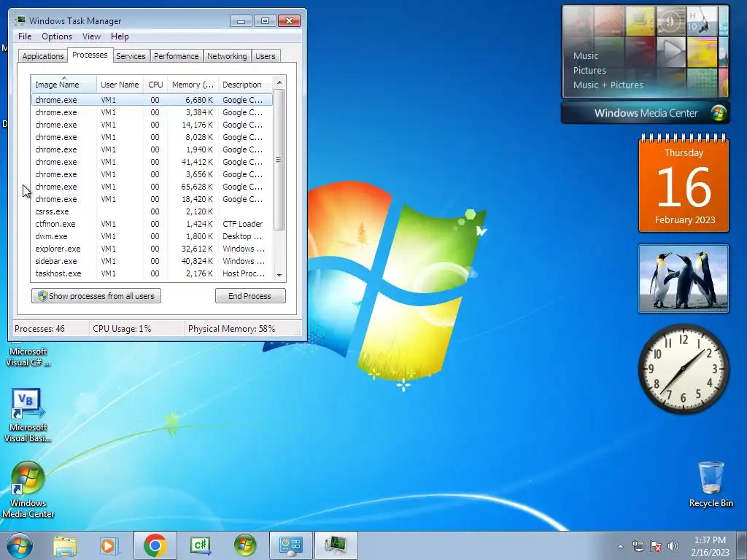747x560 pixels.
Task: Open the Visual C# taskbar icon
Action: pyautogui.click(x=200, y=545)
